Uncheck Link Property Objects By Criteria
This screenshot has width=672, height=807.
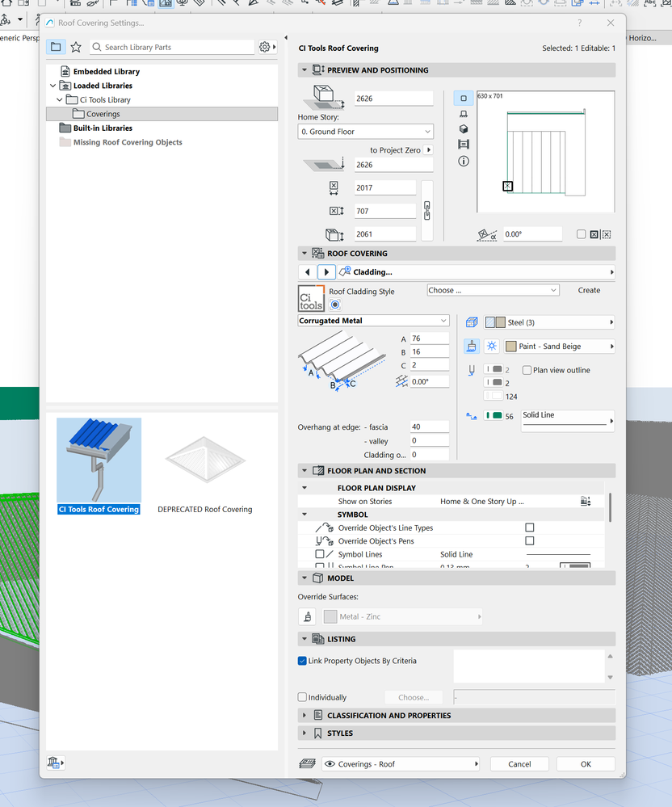(x=302, y=661)
